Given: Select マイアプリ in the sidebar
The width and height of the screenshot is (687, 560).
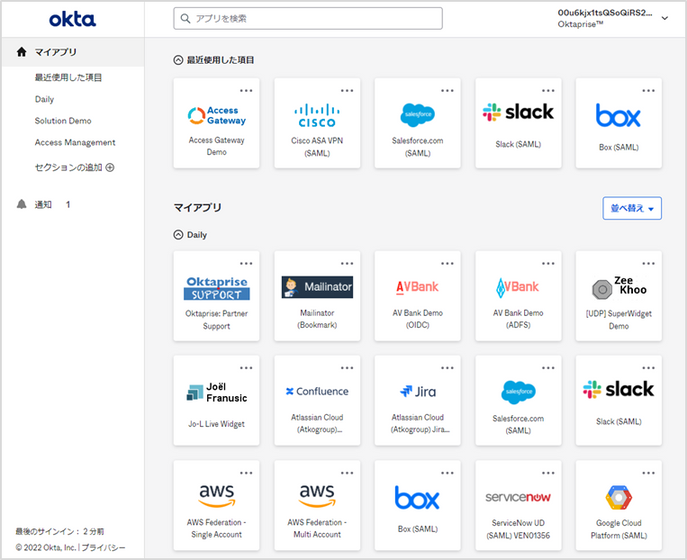Looking at the screenshot, I should 73,52.
